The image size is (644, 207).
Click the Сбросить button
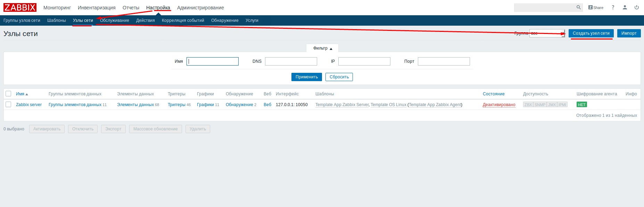(x=339, y=77)
